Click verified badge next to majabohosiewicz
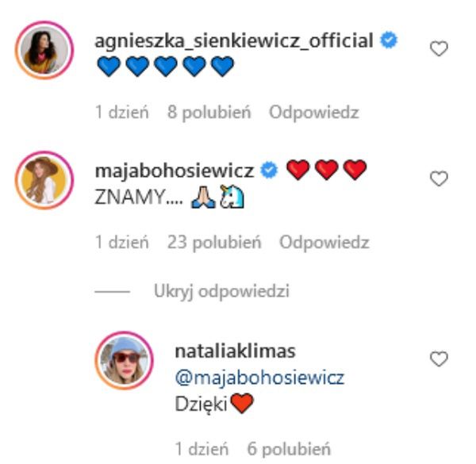The image size is (476, 464). [268, 171]
